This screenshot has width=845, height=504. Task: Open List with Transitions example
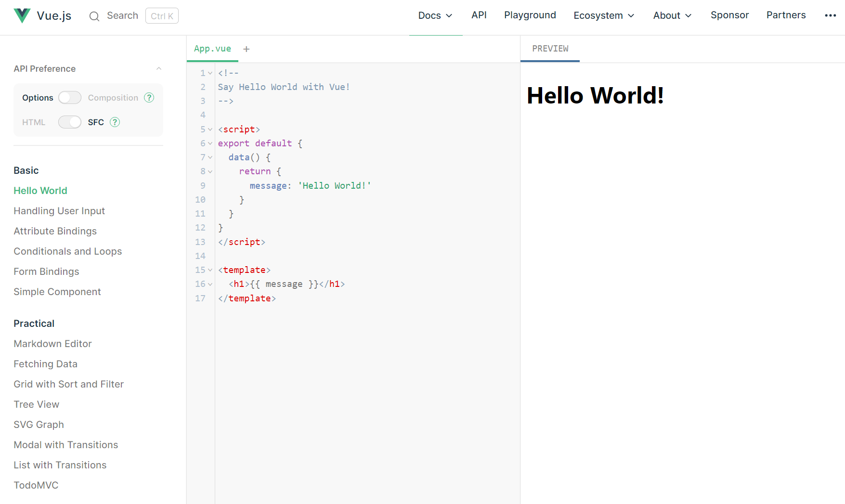pos(60,465)
